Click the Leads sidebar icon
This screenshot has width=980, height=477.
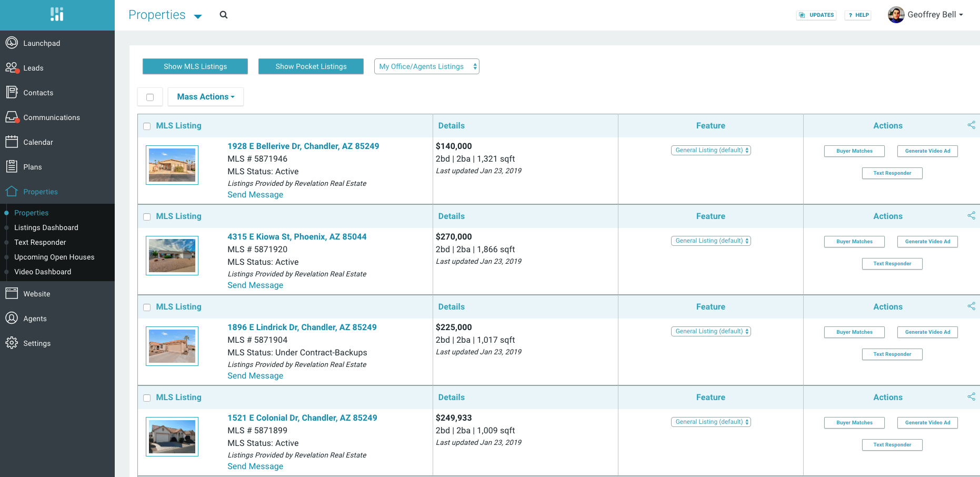[12, 67]
